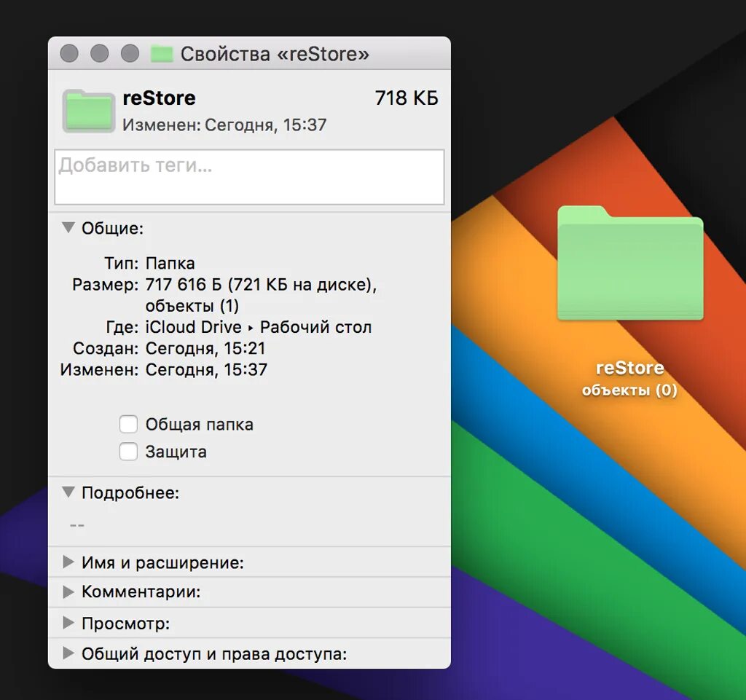Click the Создан value Сегодня, 15:21
Image resolution: width=746 pixels, height=700 pixels.
[x=205, y=348]
